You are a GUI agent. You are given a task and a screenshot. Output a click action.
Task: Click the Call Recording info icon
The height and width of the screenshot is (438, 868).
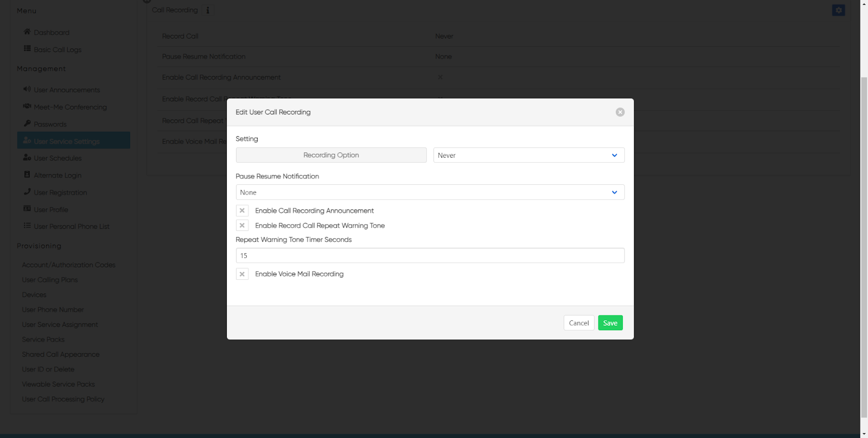point(208,10)
